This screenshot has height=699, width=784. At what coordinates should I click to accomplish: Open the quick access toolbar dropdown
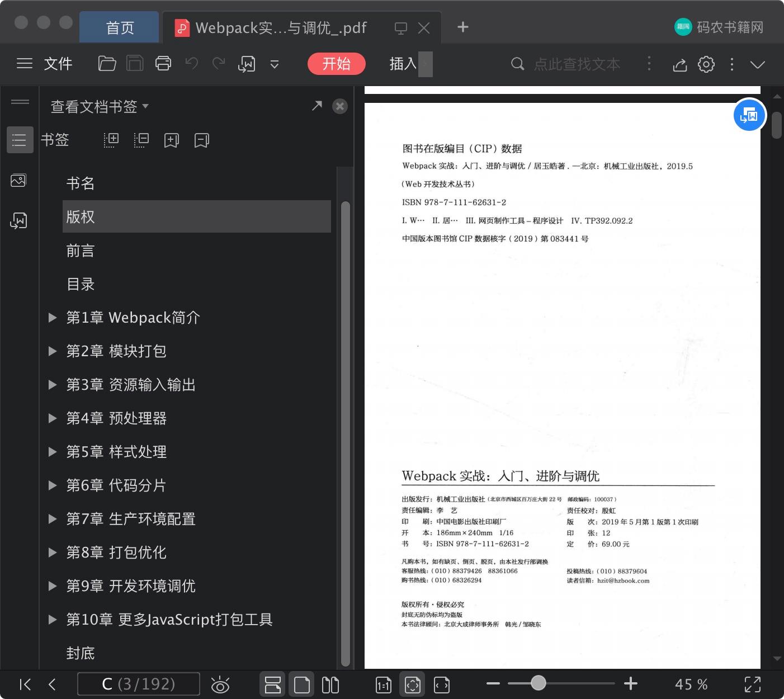[275, 64]
